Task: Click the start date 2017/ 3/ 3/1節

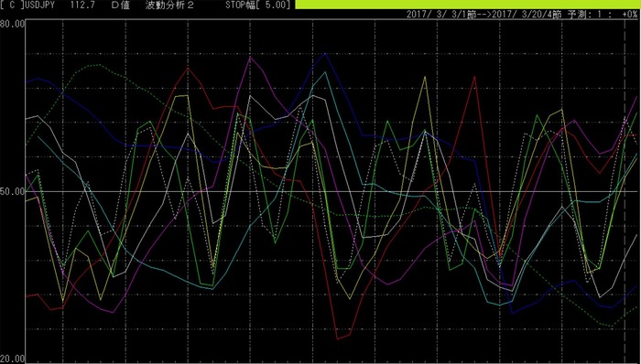Action: (x=441, y=15)
